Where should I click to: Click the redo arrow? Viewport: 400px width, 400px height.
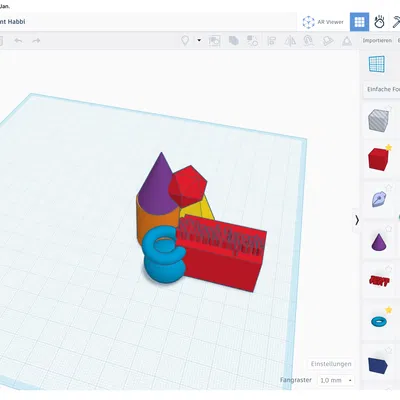(x=36, y=41)
